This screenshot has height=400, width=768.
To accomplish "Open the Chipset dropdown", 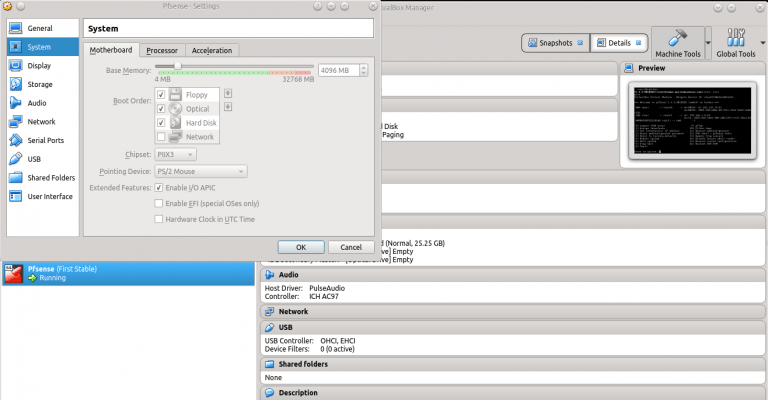I will (175, 155).
